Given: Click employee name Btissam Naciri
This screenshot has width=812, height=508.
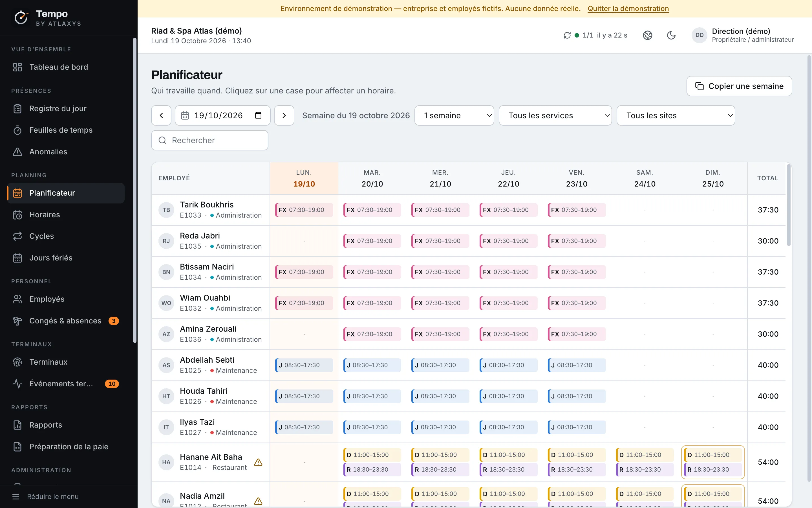Looking at the screenshot, I should click(207, 267).
